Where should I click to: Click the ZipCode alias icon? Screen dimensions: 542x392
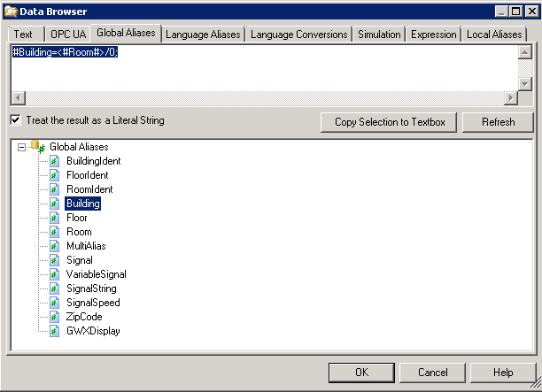(55, 317)
